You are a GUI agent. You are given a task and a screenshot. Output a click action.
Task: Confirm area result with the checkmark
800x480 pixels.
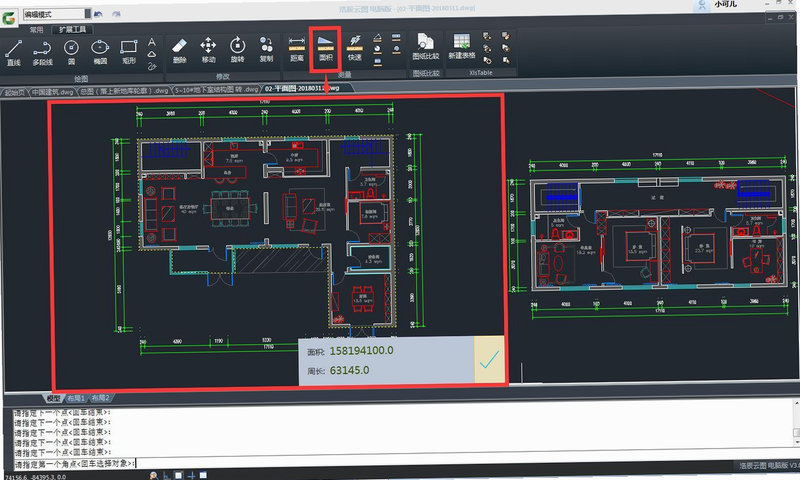[x=489, y=360]
